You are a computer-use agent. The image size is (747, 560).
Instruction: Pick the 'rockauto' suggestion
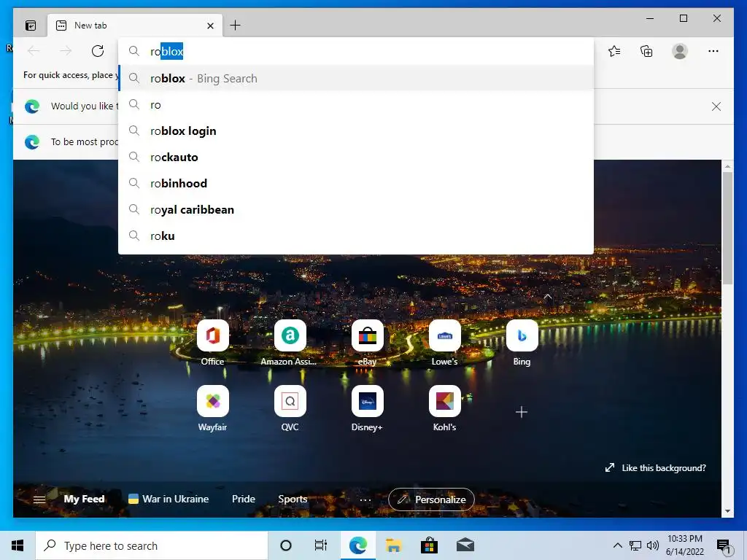pos(356,157)
